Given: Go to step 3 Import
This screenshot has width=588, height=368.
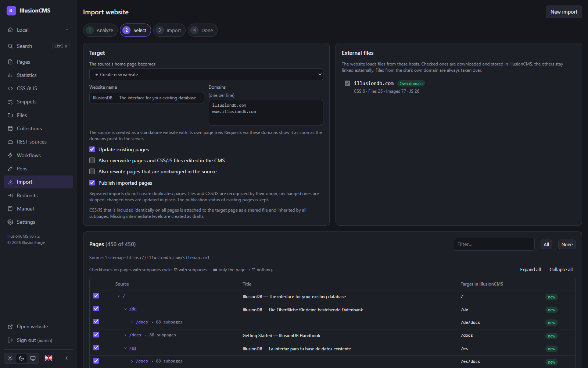Looking at the screenshot, I should (x=169, y=30).
